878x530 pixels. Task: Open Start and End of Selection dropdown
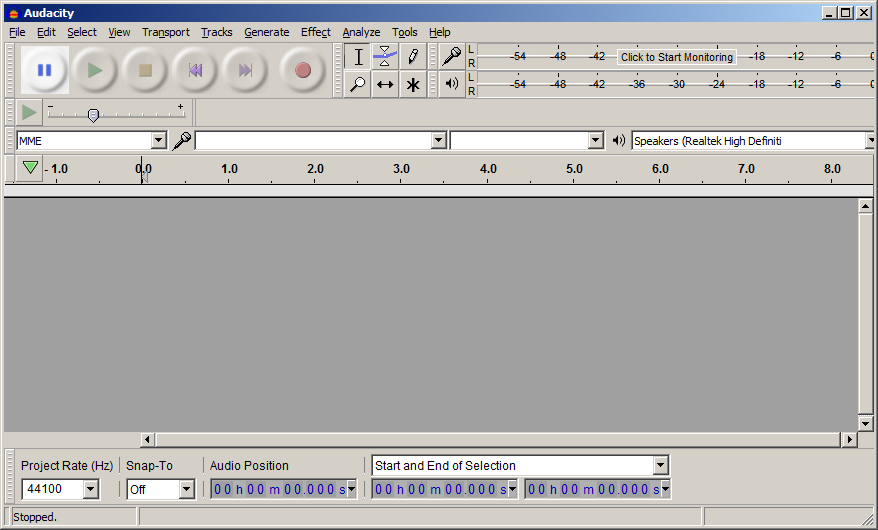click(x=661, y=465)
